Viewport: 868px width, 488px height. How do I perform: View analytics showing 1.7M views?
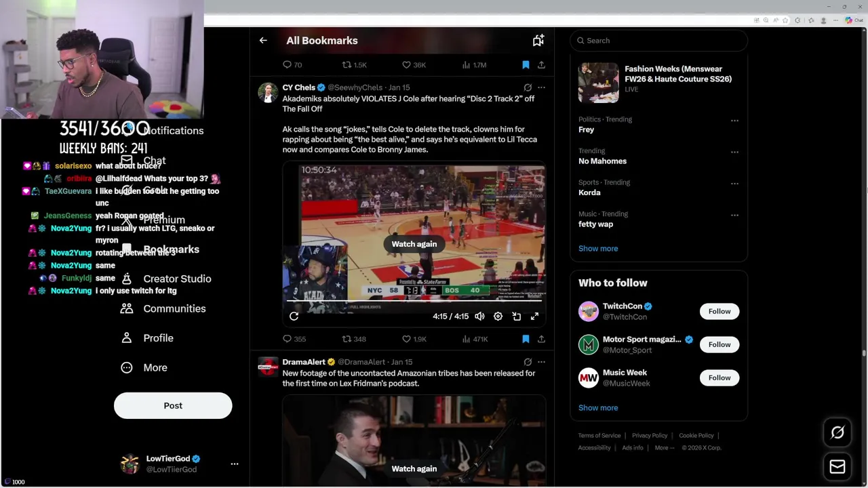click(474, 65)
